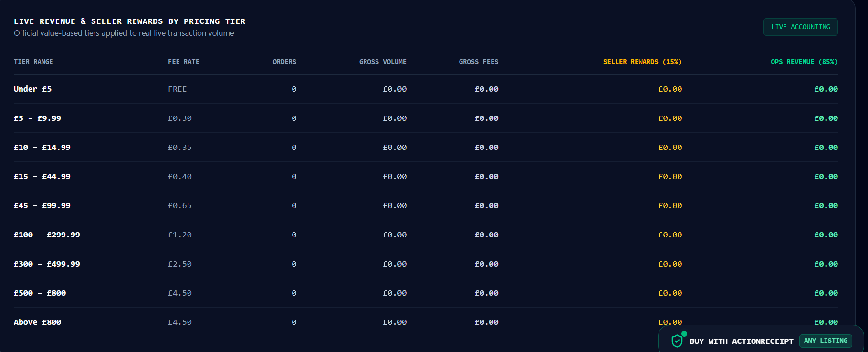Select the Tier Range column header

33,62
